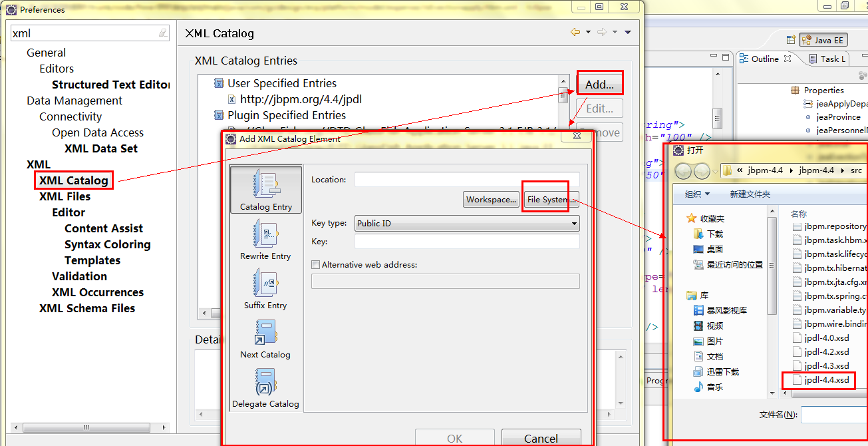
Task: Click the File System button
Action: (551, 200)
